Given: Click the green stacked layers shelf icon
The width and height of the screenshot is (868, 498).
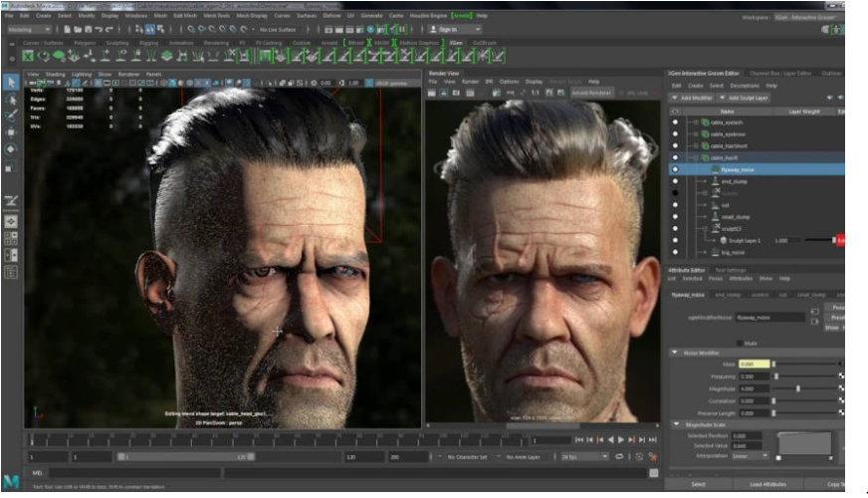Looking at the screenshot, I should pos(166,56).
